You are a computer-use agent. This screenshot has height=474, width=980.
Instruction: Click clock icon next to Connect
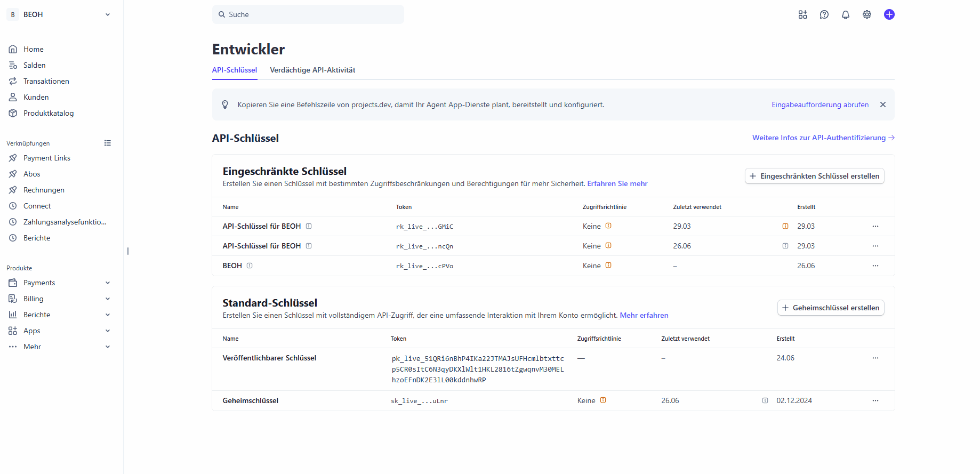coord(13,206)
